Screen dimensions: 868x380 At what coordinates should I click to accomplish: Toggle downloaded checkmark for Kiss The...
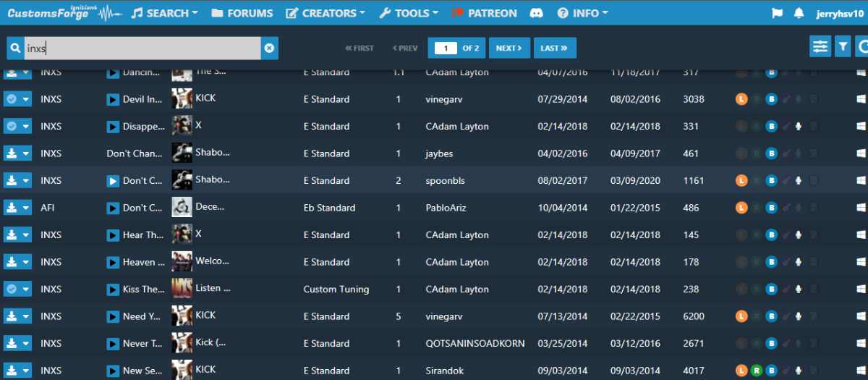(x=12, y=289)
